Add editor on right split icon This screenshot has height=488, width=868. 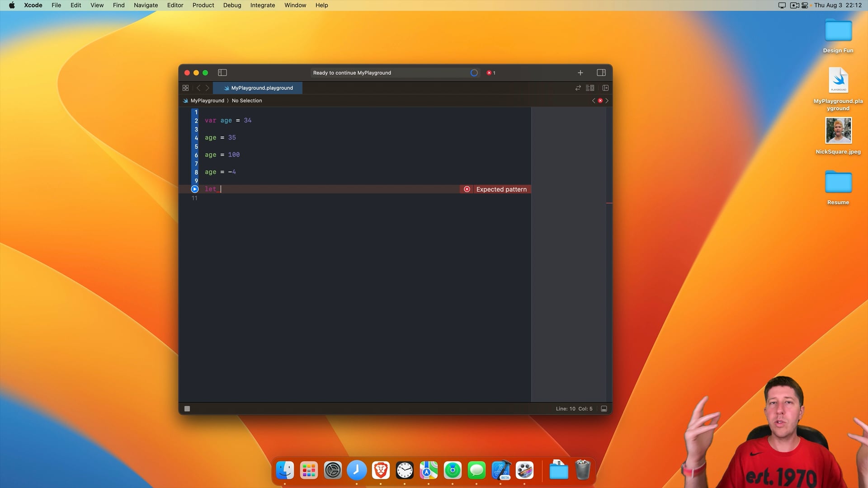(605, 88)
